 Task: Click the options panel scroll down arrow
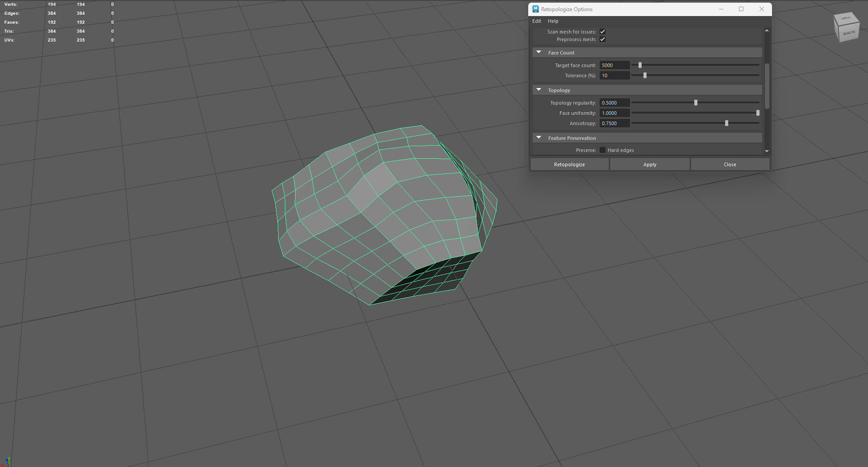point(767,151)
